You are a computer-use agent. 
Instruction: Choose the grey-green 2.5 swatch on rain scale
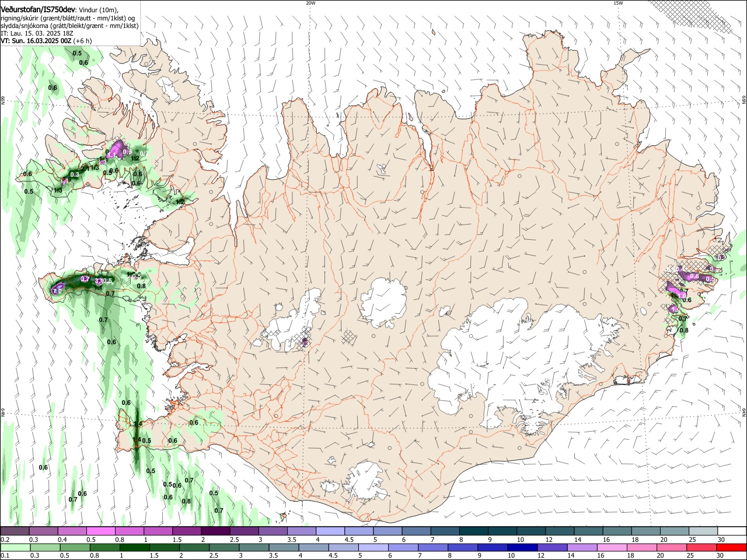pyautogui.click(x=224, y=547)
